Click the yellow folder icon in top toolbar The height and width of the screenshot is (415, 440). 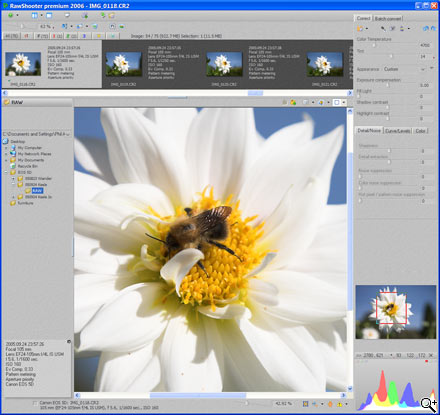coord(111,15)
